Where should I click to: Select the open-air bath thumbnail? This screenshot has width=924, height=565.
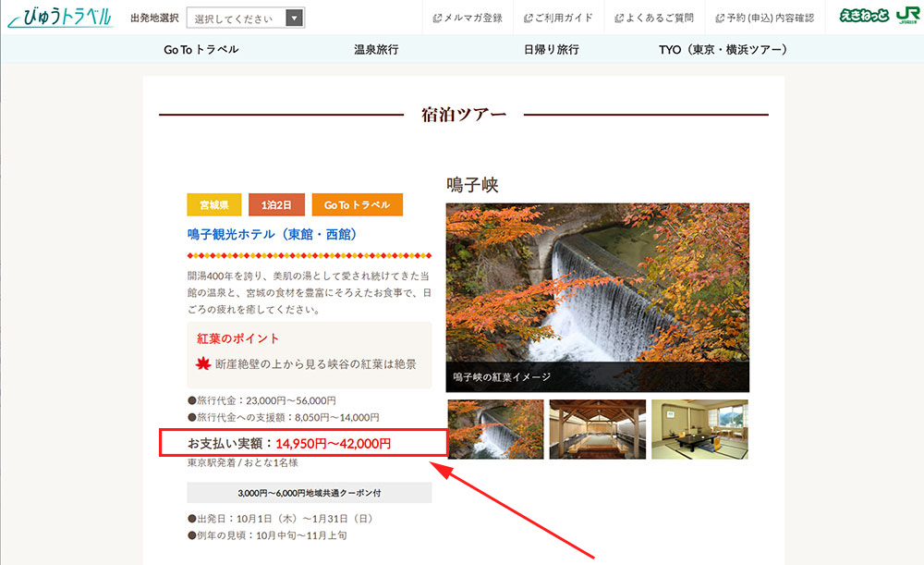598,429
